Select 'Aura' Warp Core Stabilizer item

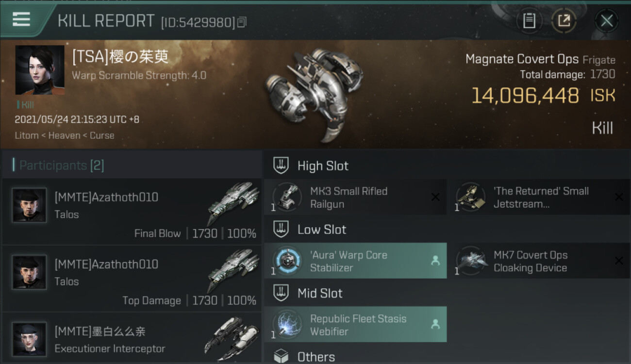pos(355,261)
